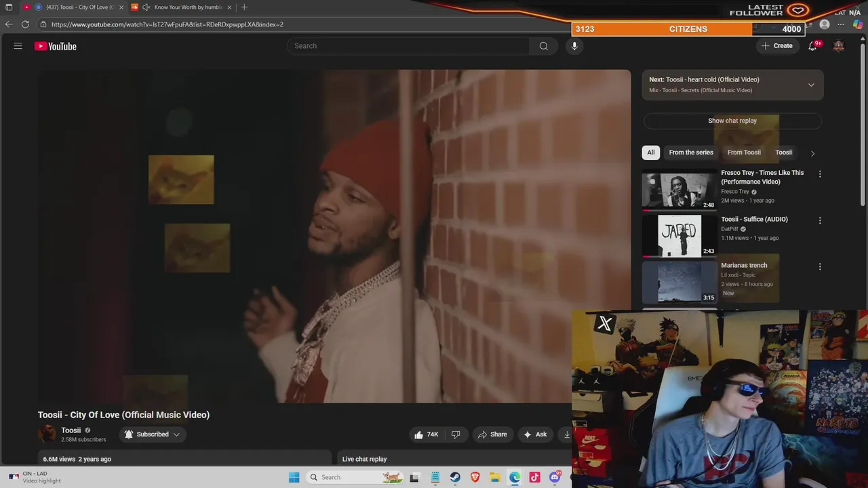Open the Marianas trench thumbnail
868x488 pixels.
click(679, 282)
